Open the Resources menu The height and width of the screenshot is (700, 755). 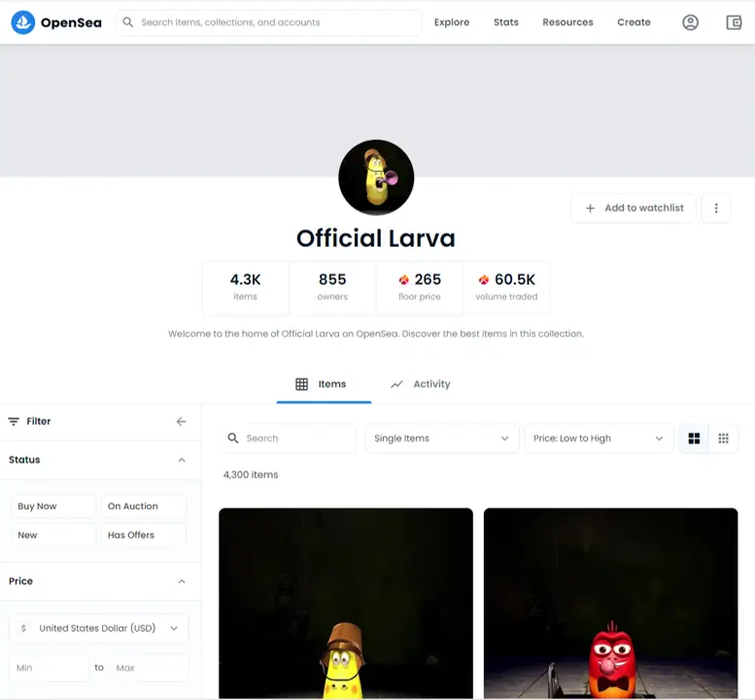pyautogui.click(x=567, y=22)
